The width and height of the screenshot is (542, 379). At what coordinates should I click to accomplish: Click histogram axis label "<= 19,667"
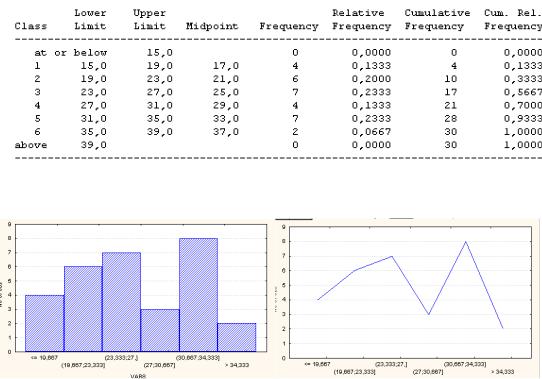click(x=44, y=358)
